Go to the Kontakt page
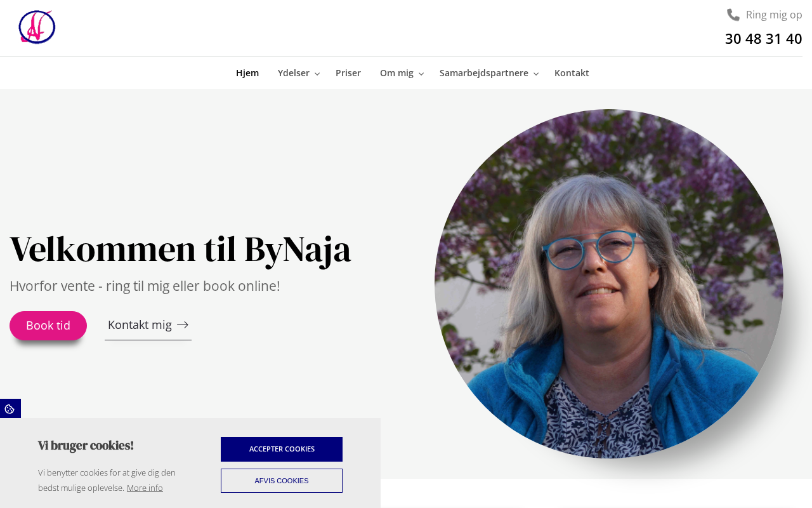Viewport: 812px width, 508px height. 572,73
